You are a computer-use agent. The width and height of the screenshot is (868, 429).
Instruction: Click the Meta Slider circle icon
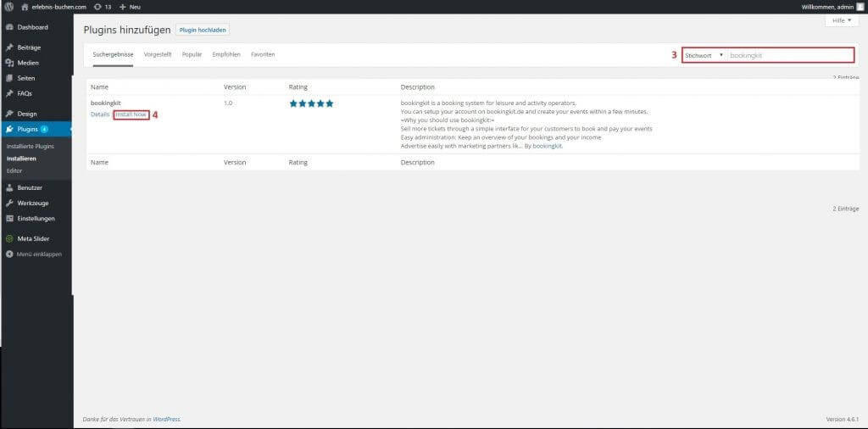click(9, 238)
